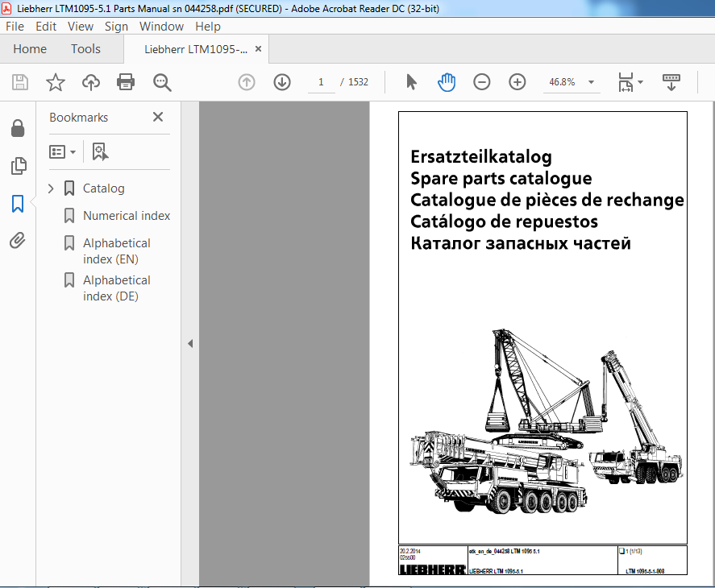Switch to the Tools tab

click(x=85, y=49)
